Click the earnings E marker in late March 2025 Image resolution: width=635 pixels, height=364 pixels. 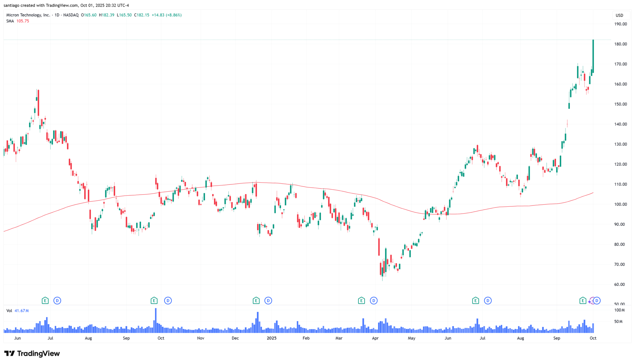[x=361, y=300]
